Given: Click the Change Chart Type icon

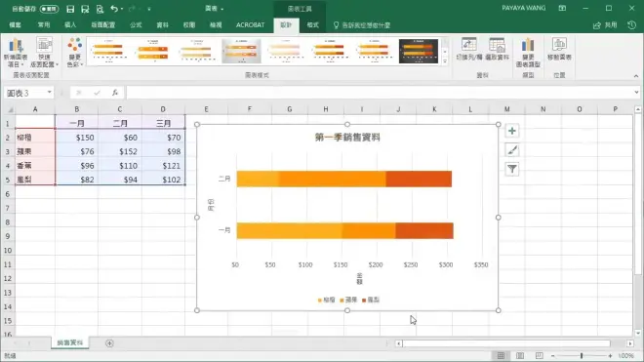Looking at the screenshot, I should click(528, 53).
